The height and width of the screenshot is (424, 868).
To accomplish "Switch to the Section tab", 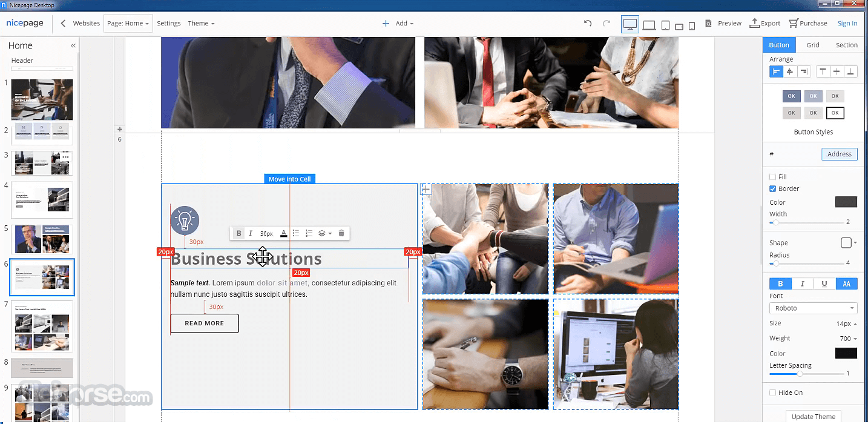I will [x=846, y=45].
